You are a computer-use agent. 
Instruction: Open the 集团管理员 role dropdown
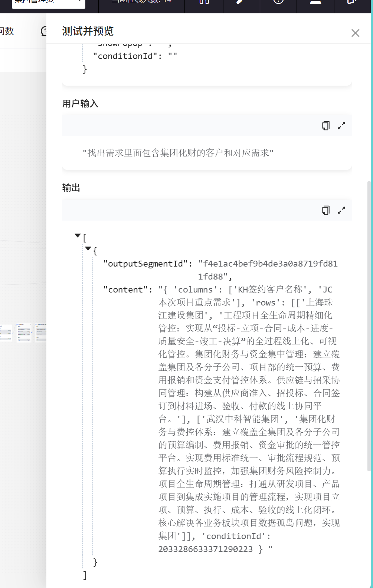tap(49, 3)
